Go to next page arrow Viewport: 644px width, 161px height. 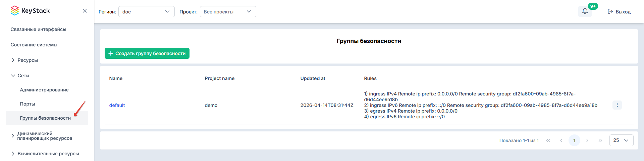coord(587,140)
